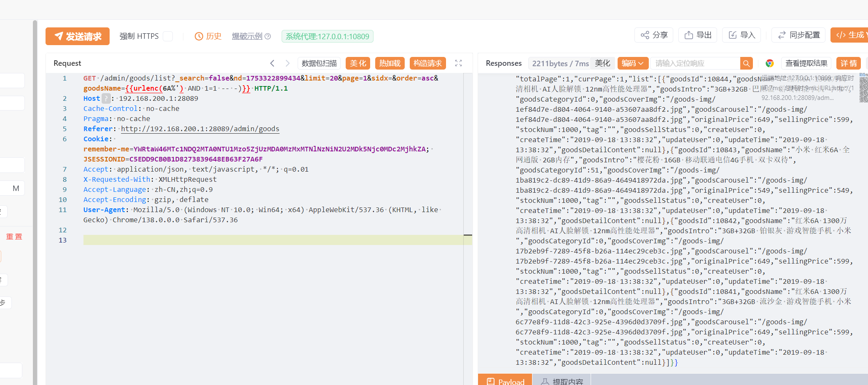
Task: Click the 发送请求 send request button
Action: [x=78, y=36]
